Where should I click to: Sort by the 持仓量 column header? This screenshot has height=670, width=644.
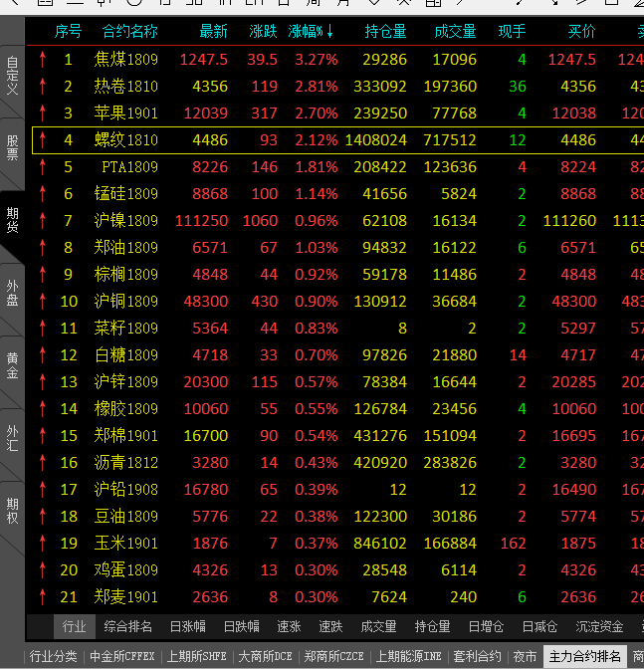[x=385, y=31]
